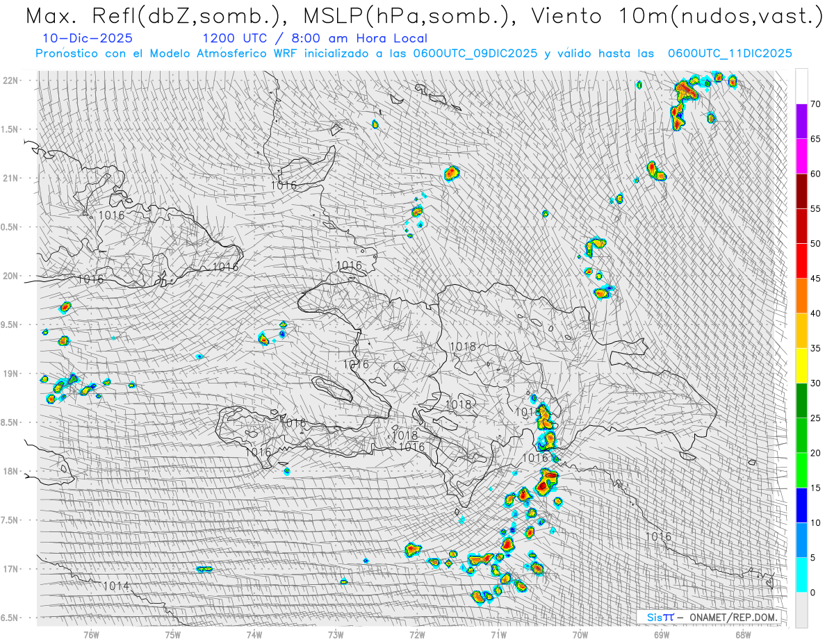Screen dimensions: 834x644
Task: Click the "73W" longitude axis label
Action: pos(336,634)
